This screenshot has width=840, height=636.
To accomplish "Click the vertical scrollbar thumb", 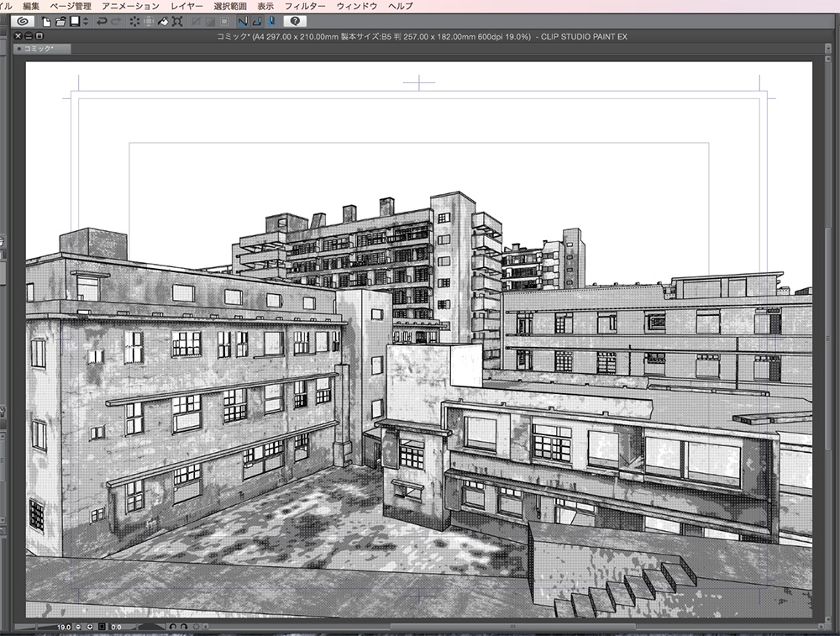I will point(828,338).
